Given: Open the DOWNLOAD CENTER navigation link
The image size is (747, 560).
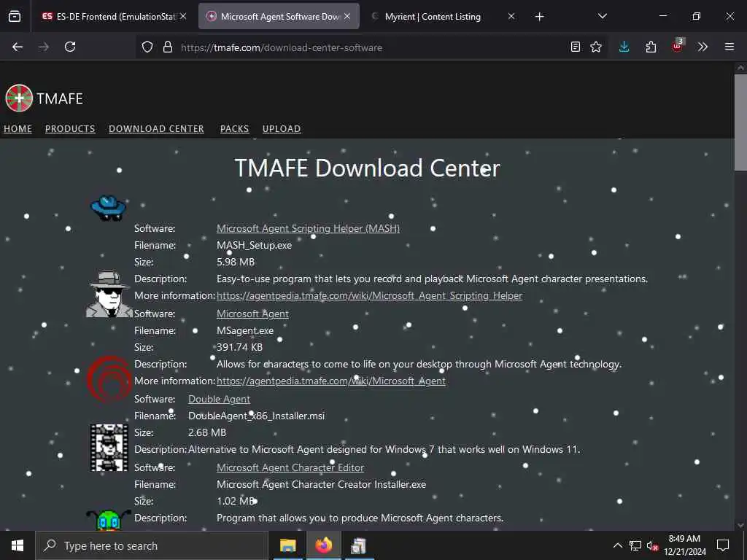Looking at the screenshot, I should point(156,128).
